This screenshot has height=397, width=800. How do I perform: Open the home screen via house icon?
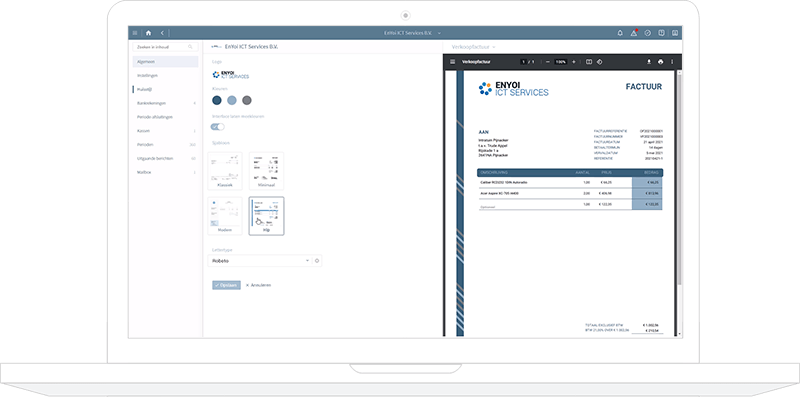point(148,33)
